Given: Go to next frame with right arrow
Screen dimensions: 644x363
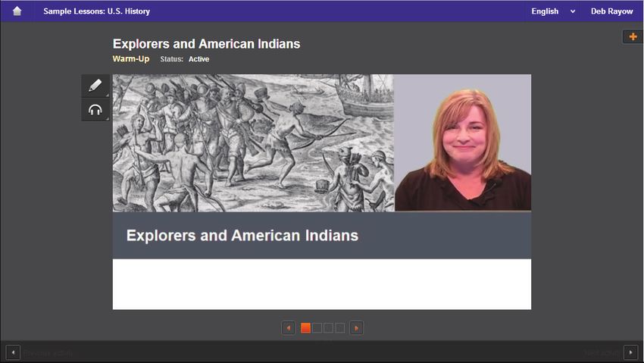Looking at the screenshot, I should (356, 328).
